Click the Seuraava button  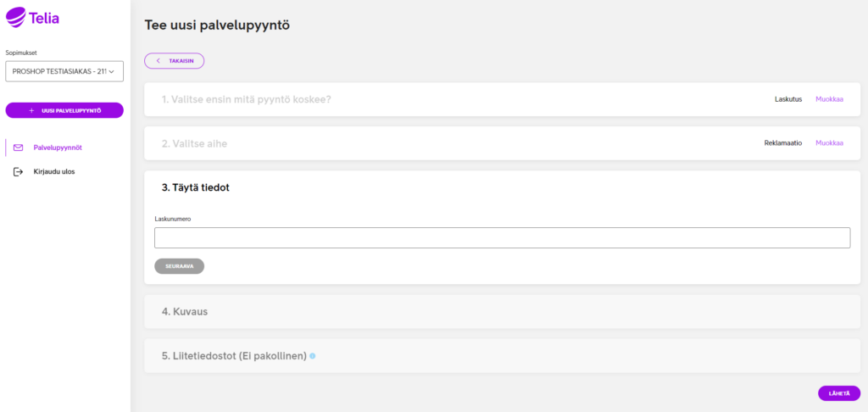pos(180,266)
